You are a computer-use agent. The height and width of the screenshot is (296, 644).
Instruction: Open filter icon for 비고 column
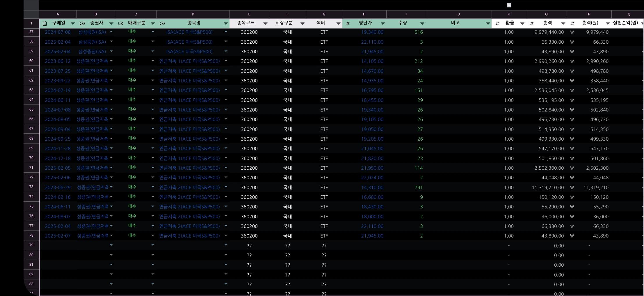tap(488, 23)
